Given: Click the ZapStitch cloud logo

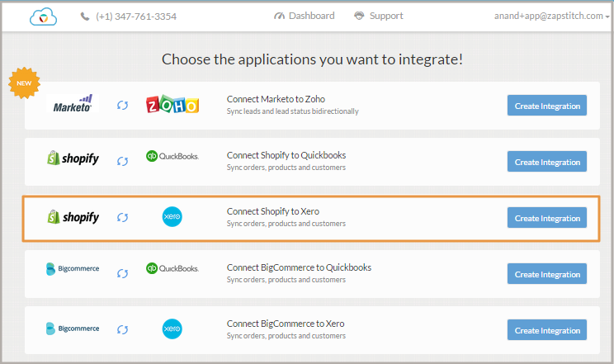Looking at the screenshot, I should pos(44,17).
